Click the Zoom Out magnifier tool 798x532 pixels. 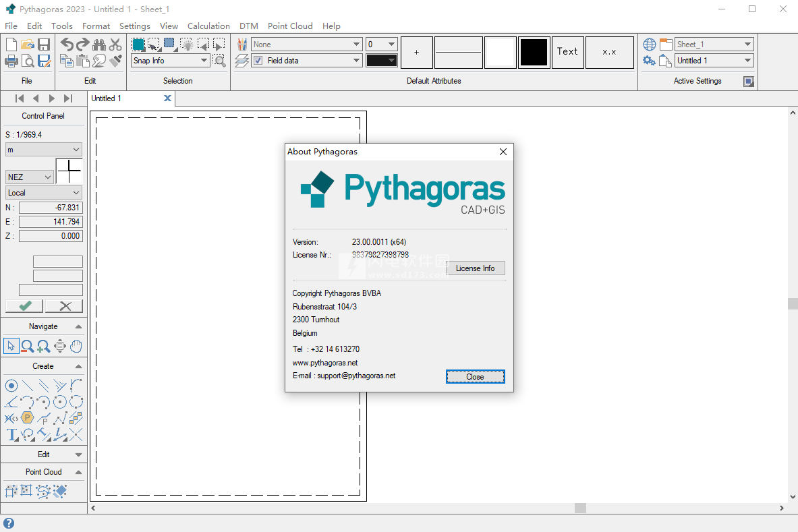[x=28, y=347]
